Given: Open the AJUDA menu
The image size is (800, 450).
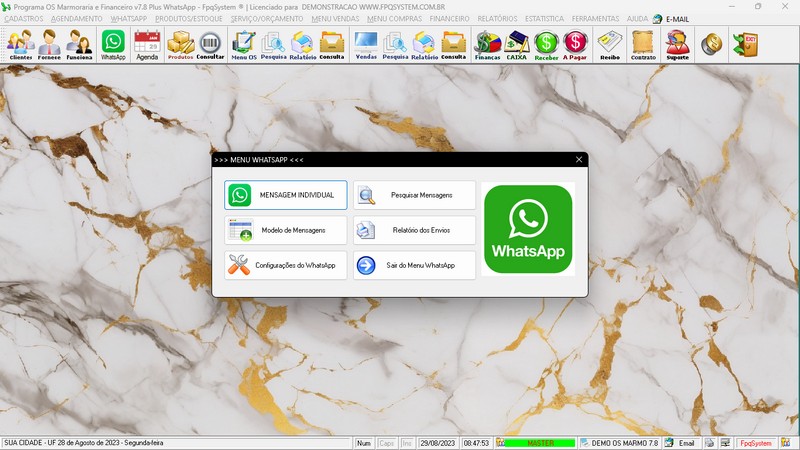Looking at the screenshot, I should coord(637,18).
